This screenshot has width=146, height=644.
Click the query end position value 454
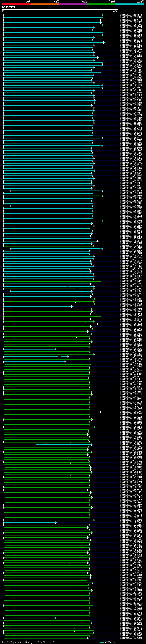pos(115,11)
